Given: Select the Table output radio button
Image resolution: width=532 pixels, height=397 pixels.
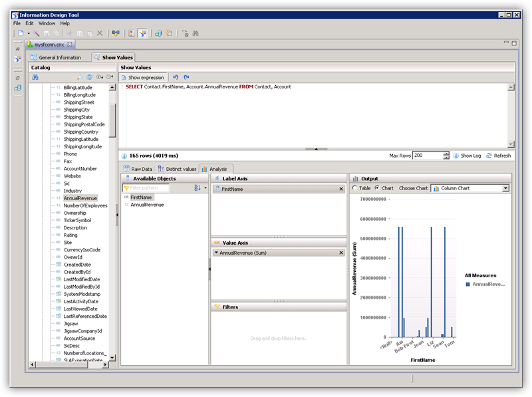Looking at the screenshot, I should (354, 188).
